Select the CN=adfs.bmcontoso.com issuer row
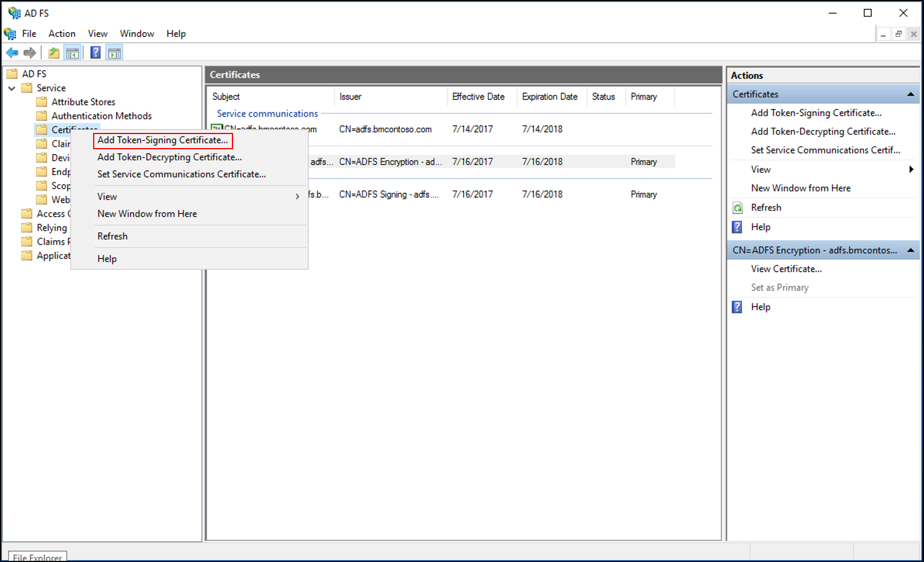The height and width of the screenshot is (562, 924). pos(385,129)
